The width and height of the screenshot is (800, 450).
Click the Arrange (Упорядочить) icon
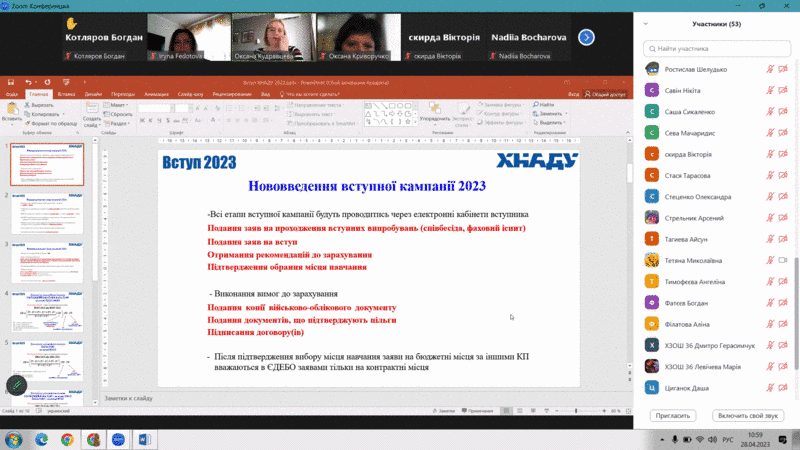[435, 112]
